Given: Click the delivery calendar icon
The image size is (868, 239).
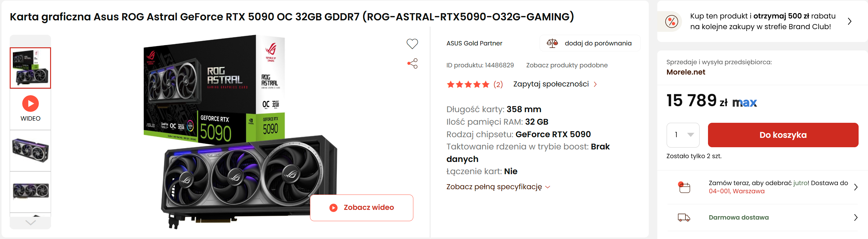Looking at the screenshot, I should (684, 187).
